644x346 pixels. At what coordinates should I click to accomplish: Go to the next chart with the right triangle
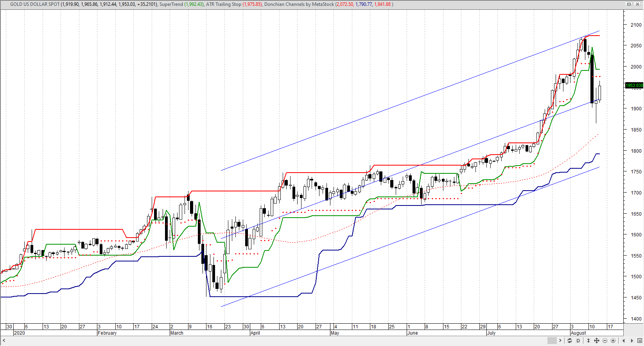coord(631,341)
